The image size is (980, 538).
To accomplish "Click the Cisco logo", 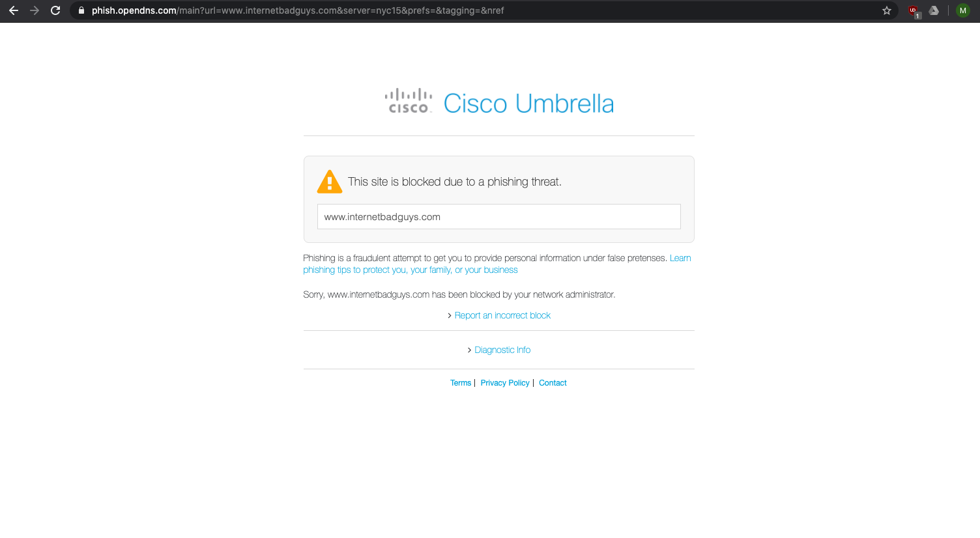I will pyautogui.click(x=409, y=101).
